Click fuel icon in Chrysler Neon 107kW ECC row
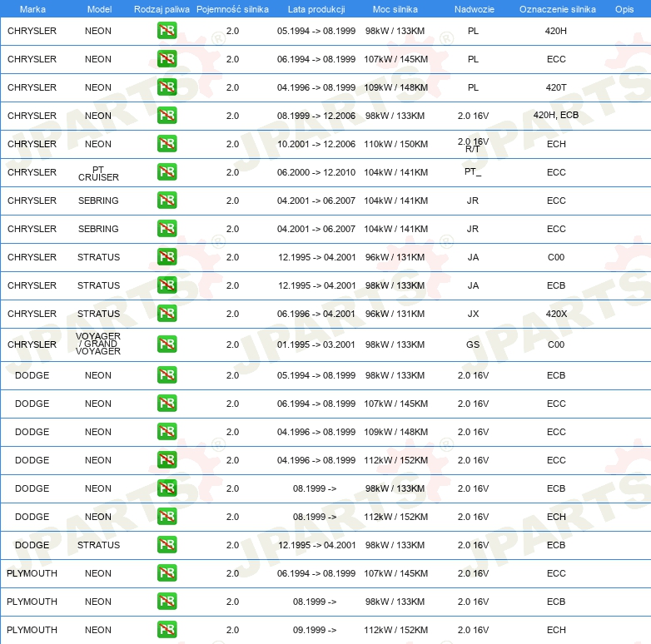This screenshot has height=644, width=651. (166, 59)
